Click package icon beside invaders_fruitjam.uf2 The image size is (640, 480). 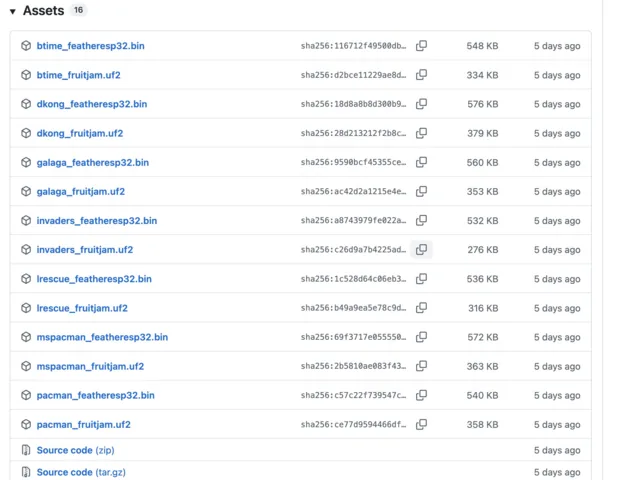click(26, 249)
